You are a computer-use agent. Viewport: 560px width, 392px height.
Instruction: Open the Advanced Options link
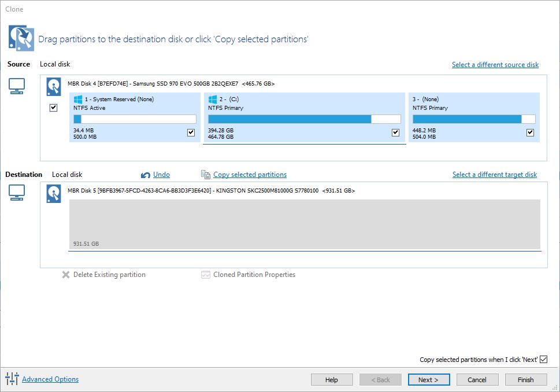coord(50,379)
